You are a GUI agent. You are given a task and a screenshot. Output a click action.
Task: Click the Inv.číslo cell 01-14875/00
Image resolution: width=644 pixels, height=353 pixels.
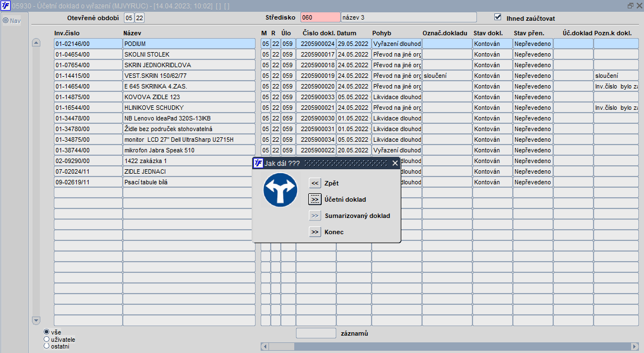[88, 97]
